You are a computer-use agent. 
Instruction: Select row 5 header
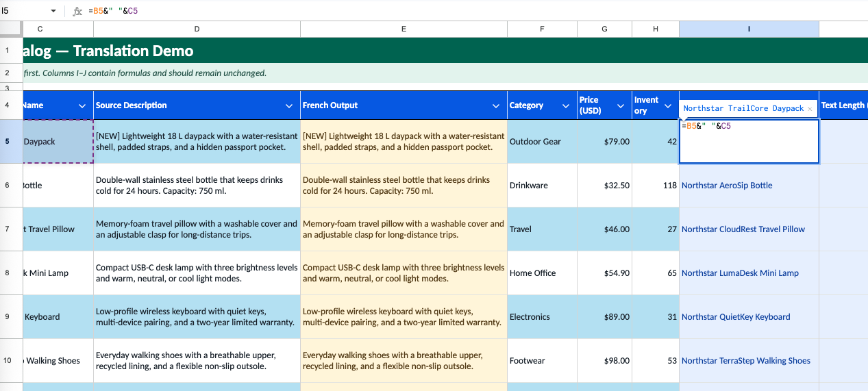tap(11, 142)
